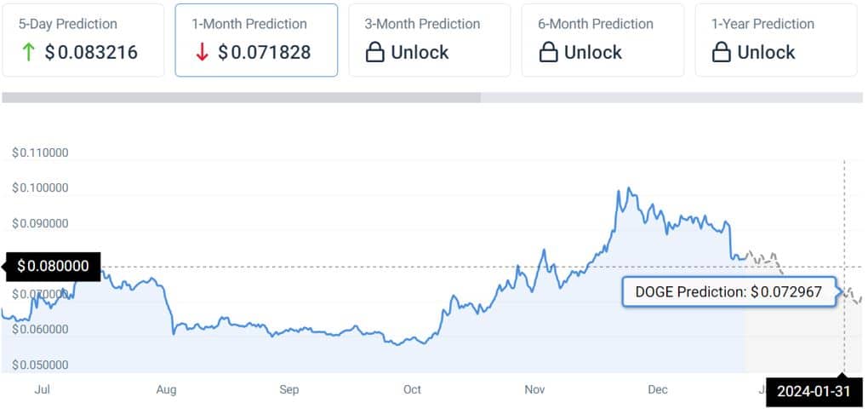
Task: Click the Aug label on time axis
Action: (166, 390)
